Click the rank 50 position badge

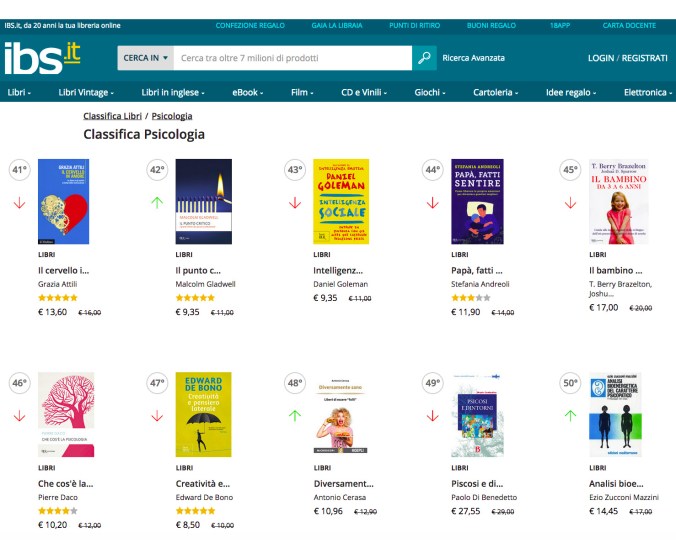pyautogui.click(x=570, y=383)
